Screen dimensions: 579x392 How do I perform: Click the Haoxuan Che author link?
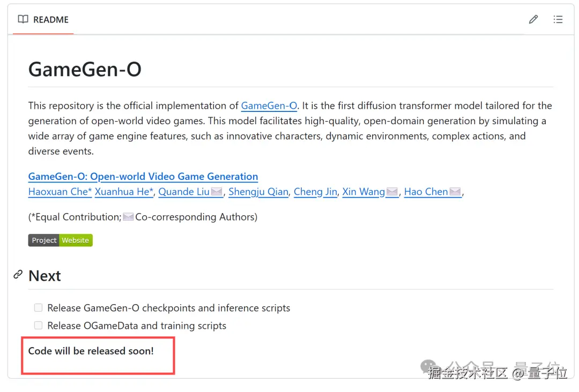point(60,192)
